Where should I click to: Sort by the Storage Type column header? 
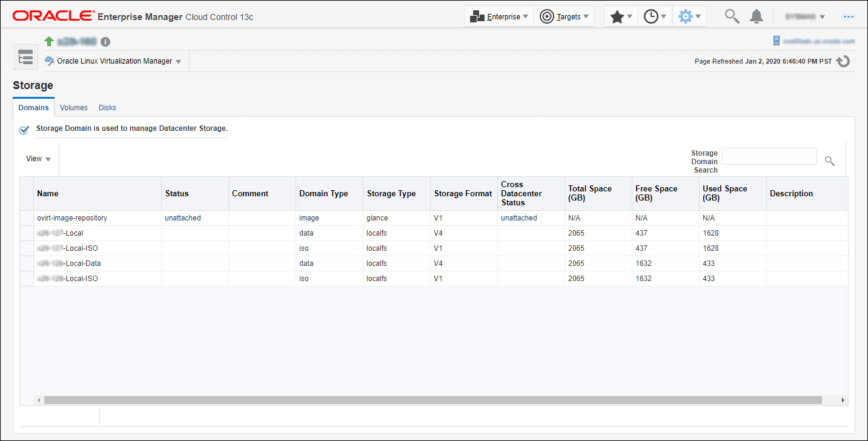coord(397,194)
